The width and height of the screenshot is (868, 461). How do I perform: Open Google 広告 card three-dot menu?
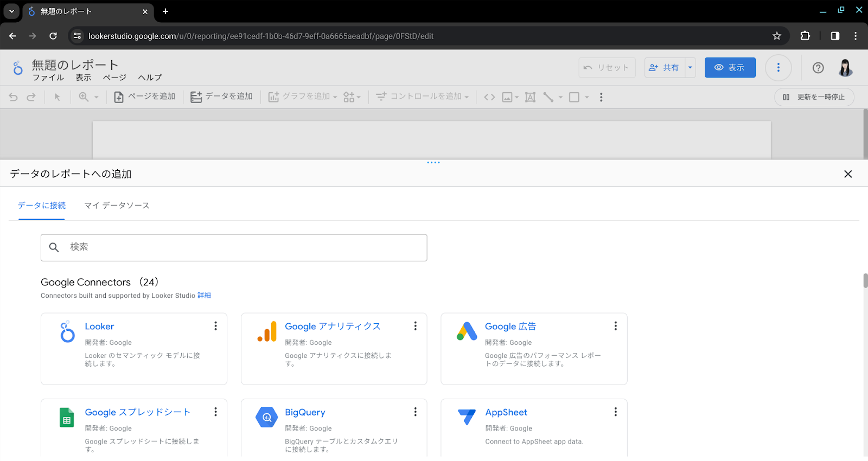coord(615,326)
